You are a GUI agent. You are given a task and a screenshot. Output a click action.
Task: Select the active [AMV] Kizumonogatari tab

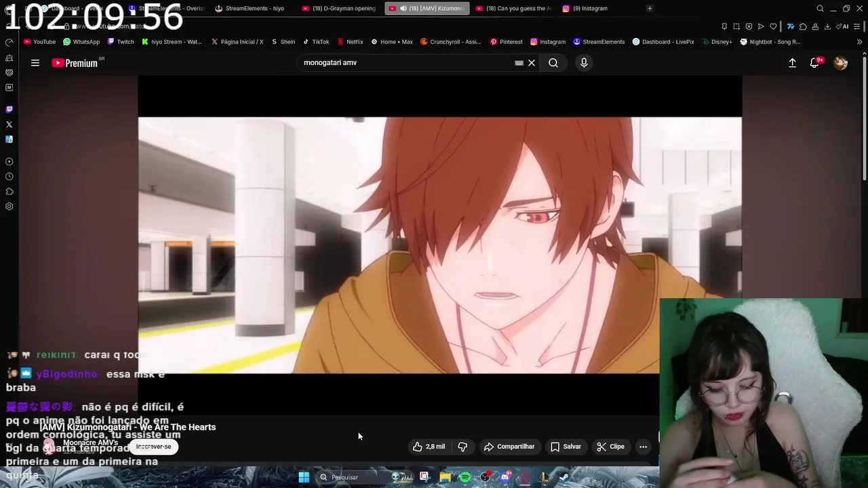tap(427, 8)
